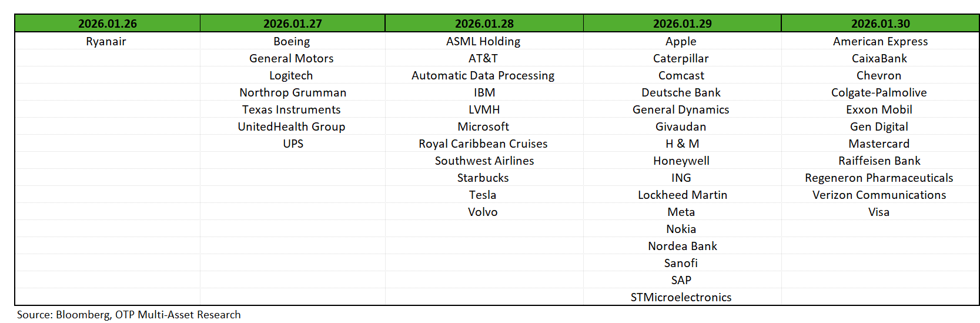
Task: Select the ASML Holding cell
Action: (x=483, y=41)
